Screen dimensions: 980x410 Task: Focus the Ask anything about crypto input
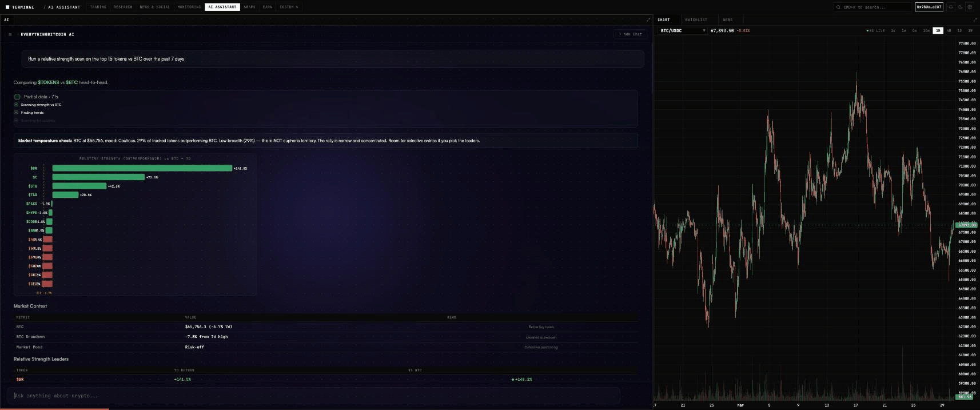click(x=313, y=396)
